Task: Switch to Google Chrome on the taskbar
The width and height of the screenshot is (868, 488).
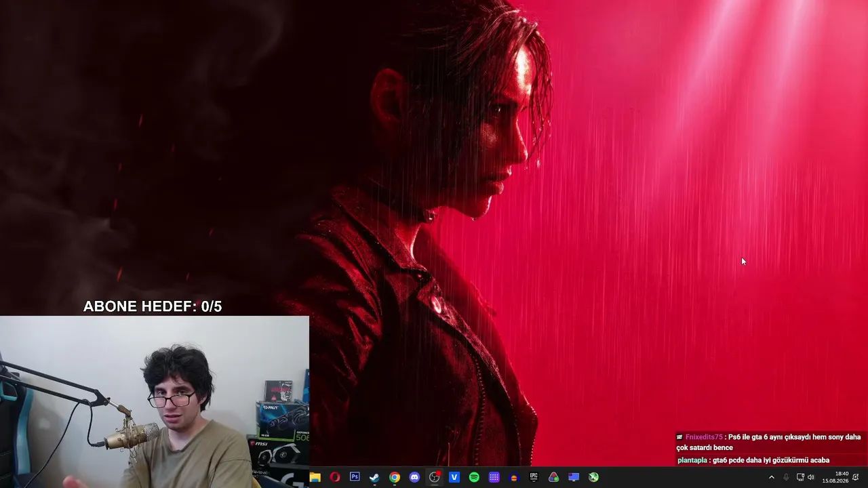Action: [x=395, y=477]
